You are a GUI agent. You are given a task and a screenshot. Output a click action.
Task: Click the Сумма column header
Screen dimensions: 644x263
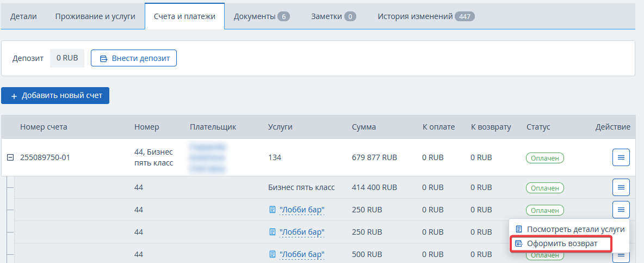pos(364,127)
